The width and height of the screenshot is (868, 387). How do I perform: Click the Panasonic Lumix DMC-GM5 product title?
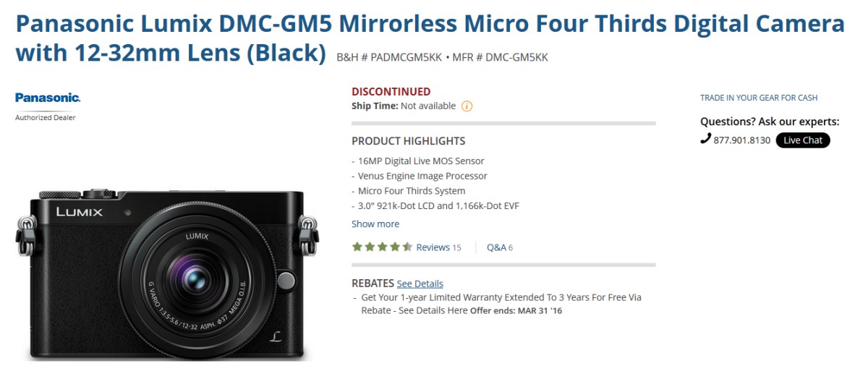tap(430, 38)
